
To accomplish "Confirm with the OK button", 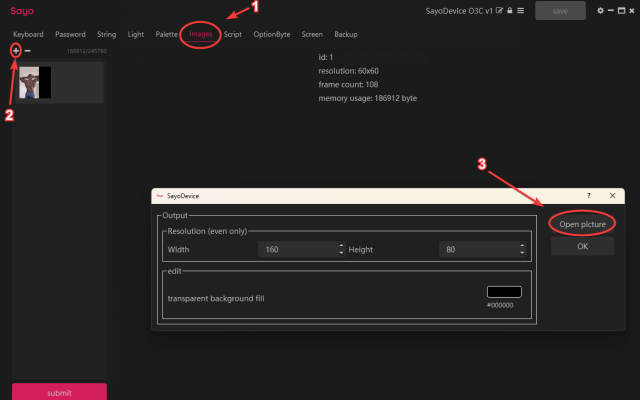I will pos(582,246).
